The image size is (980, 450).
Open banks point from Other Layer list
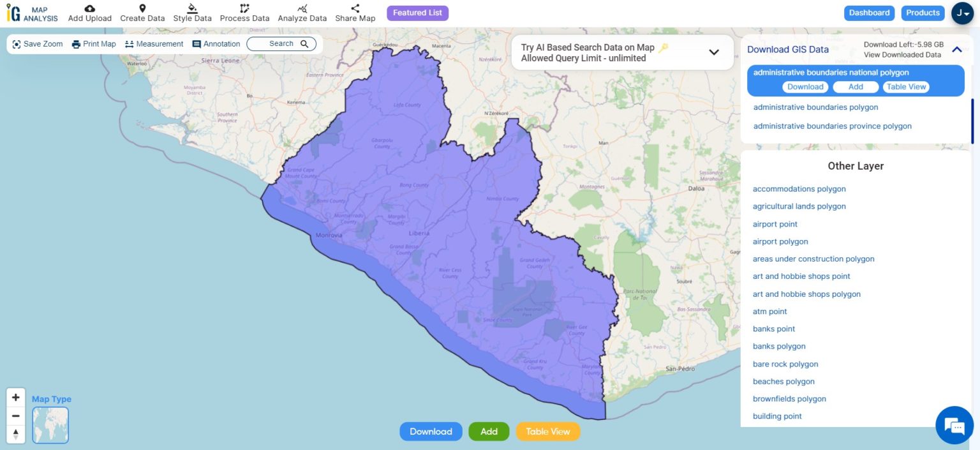(x=773, y=328)
